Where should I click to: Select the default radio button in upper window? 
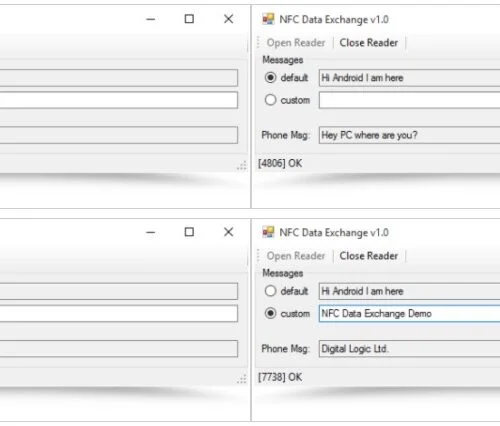270,78
